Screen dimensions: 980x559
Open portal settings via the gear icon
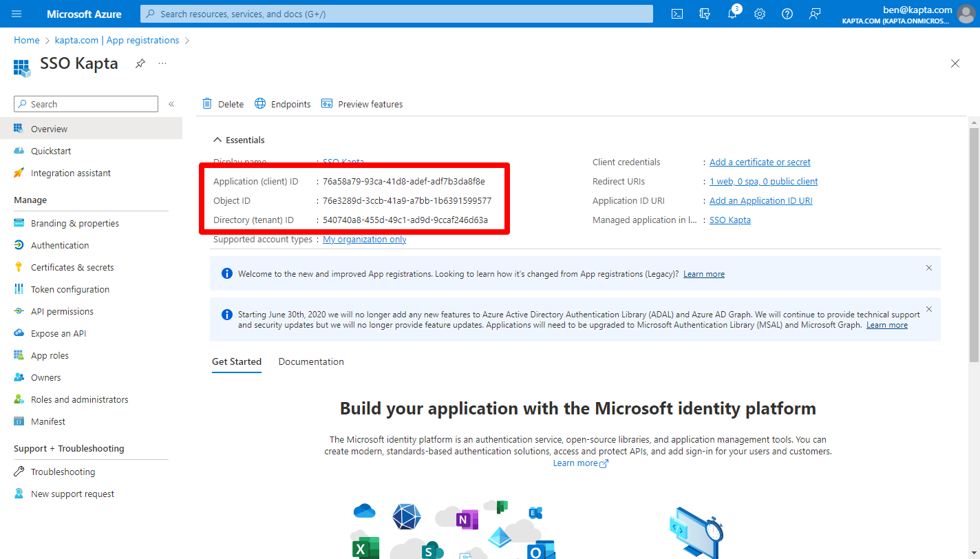(759, 13)
